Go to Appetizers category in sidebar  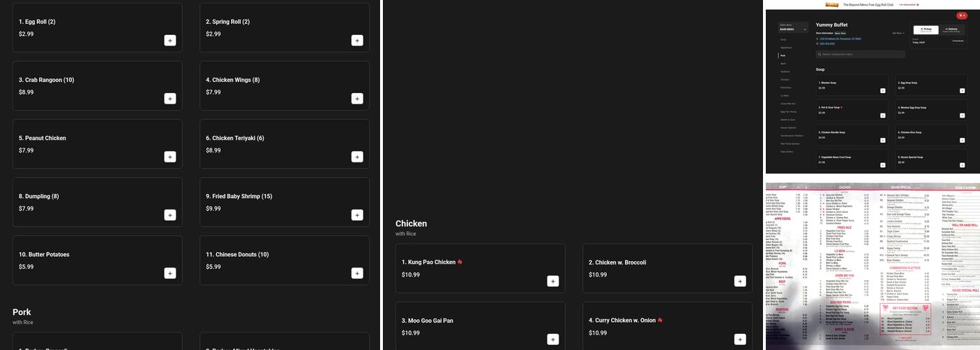coord(785,48)
